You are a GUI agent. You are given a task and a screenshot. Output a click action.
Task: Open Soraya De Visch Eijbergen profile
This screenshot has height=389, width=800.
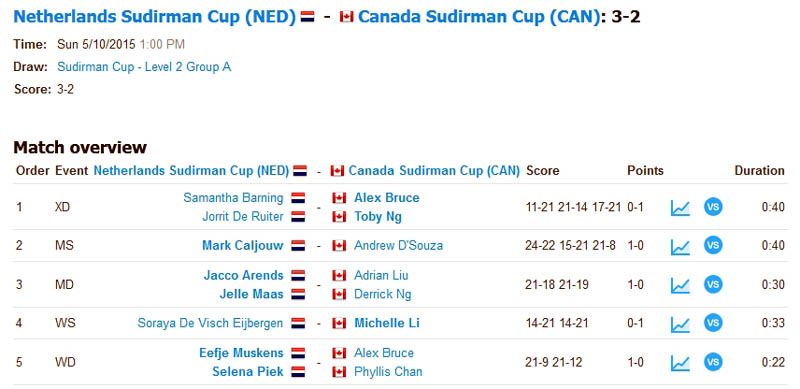[x=210, y=323]
